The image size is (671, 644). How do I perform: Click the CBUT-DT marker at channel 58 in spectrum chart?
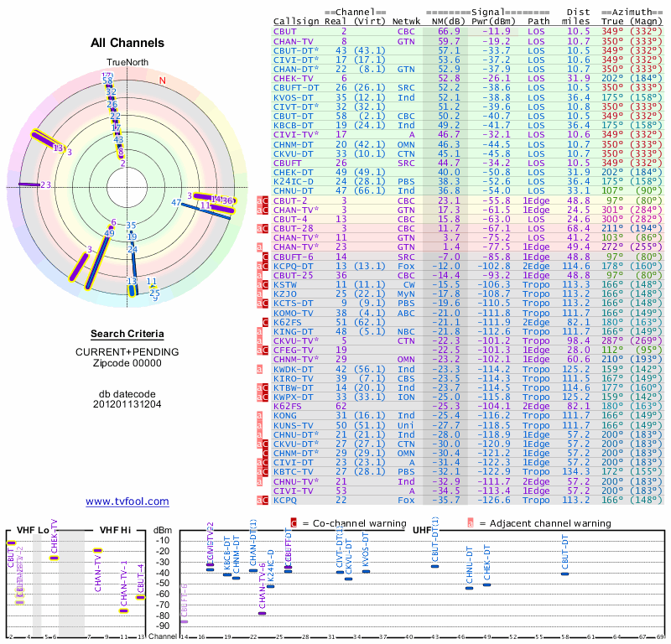564,574
